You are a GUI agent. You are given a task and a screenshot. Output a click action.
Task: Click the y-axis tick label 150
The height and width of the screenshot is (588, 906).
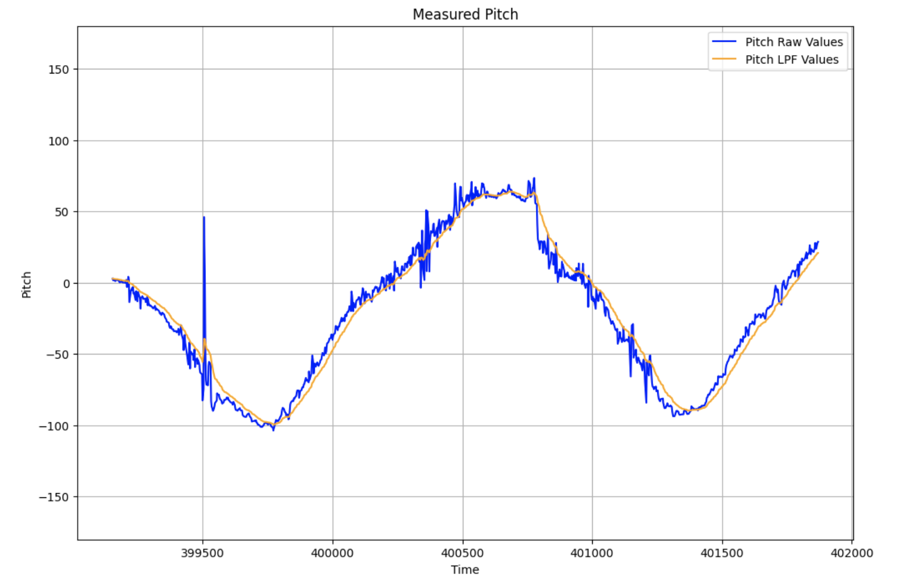58,70
